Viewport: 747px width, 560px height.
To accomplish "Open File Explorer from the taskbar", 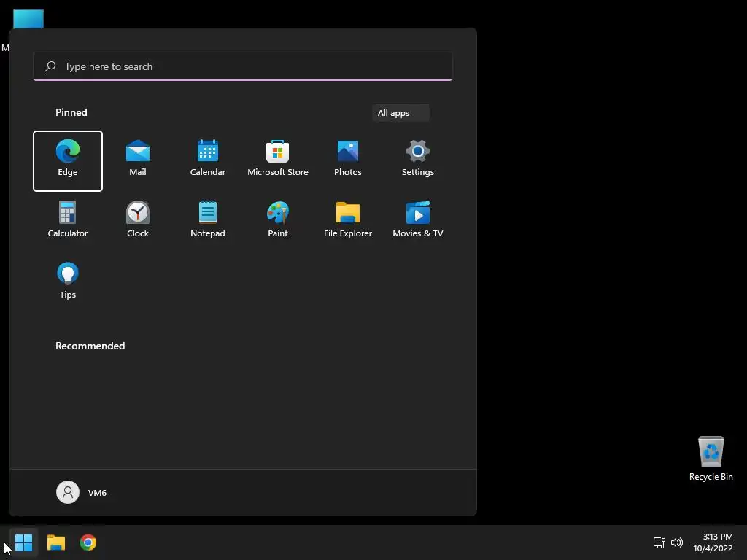I will click(x=55, y=542).
